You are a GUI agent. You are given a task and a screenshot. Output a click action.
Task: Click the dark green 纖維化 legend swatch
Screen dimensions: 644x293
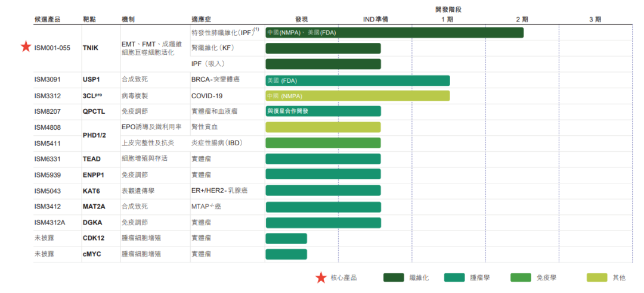pos(393,278)
